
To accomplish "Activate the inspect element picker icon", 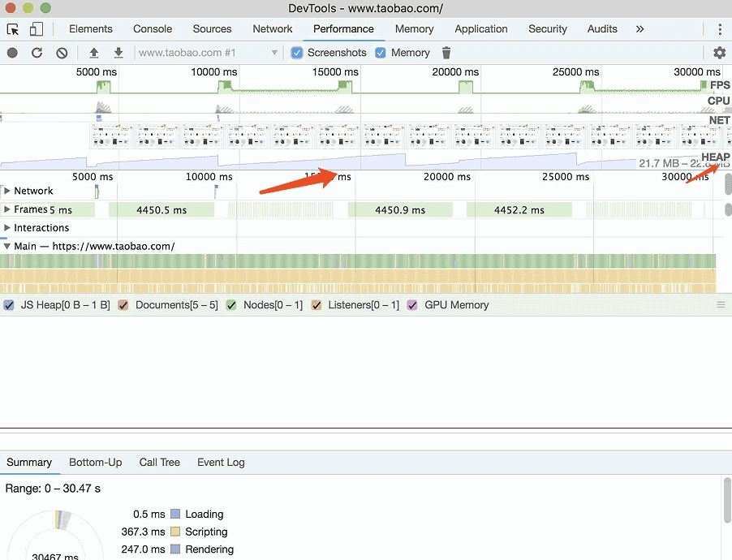I will point(13,29).
